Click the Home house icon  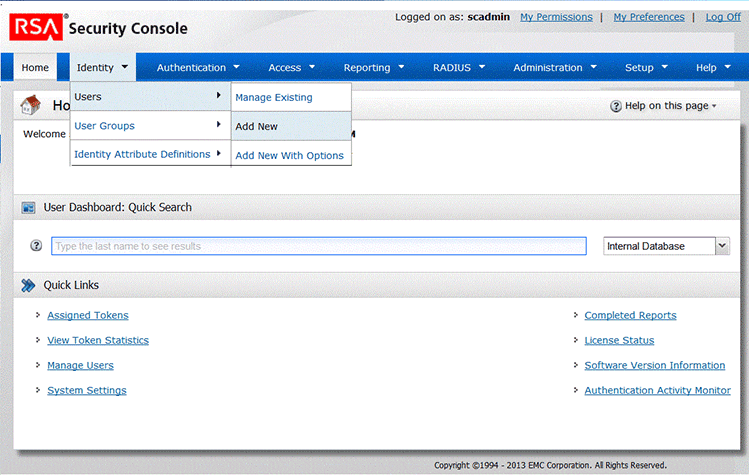(x=31, y=105)
